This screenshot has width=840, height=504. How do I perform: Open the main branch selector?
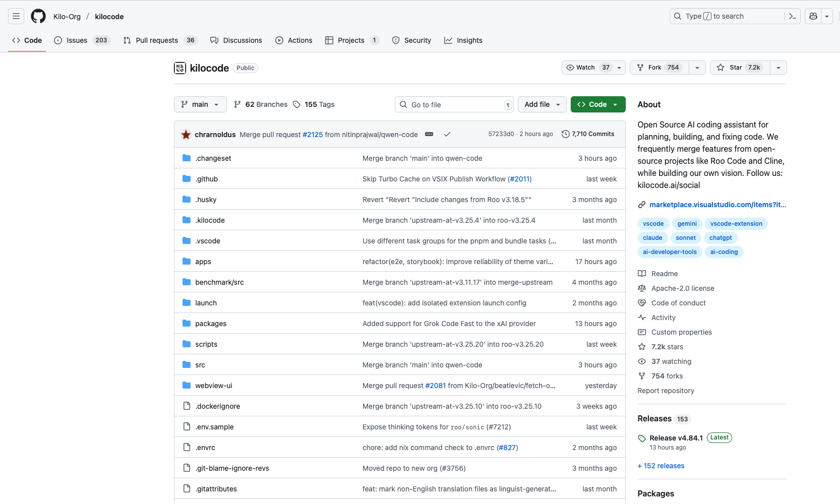point(200,104)
